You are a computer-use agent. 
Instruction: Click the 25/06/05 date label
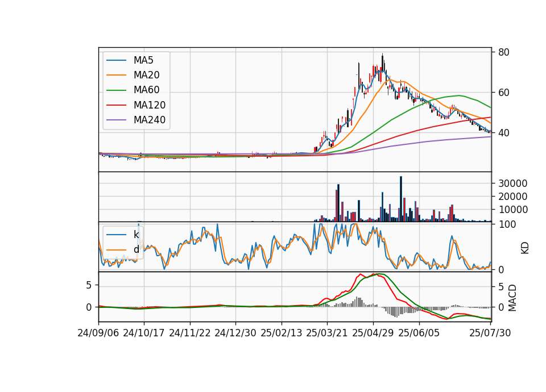pos(419,333)
